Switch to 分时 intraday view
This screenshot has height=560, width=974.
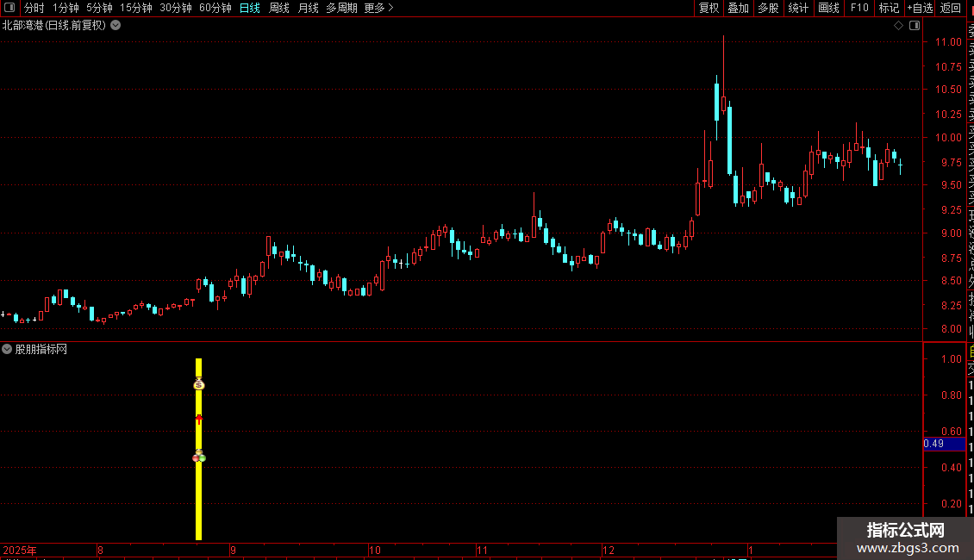(x=34, y=8)
